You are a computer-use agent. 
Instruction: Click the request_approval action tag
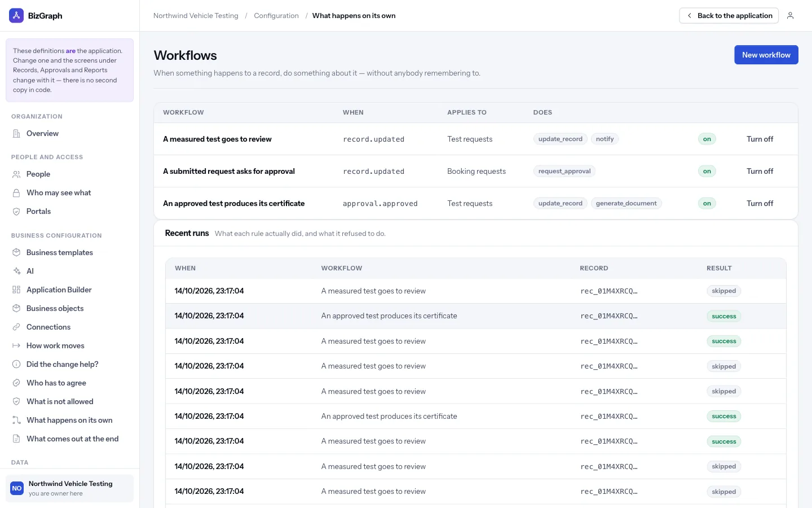click(x=564, y=171)
